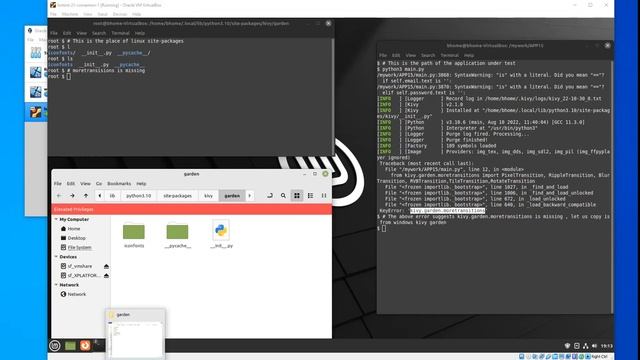Open VirtualBox Devices menu
The image size is (640, 360).
coord(120,14)
